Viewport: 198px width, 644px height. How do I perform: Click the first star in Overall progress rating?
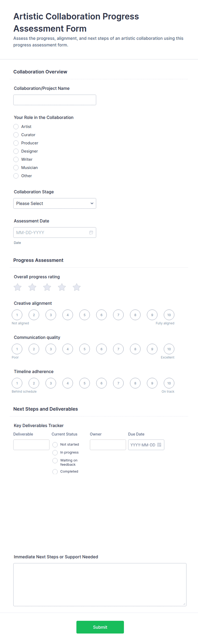tap(17, 287)
